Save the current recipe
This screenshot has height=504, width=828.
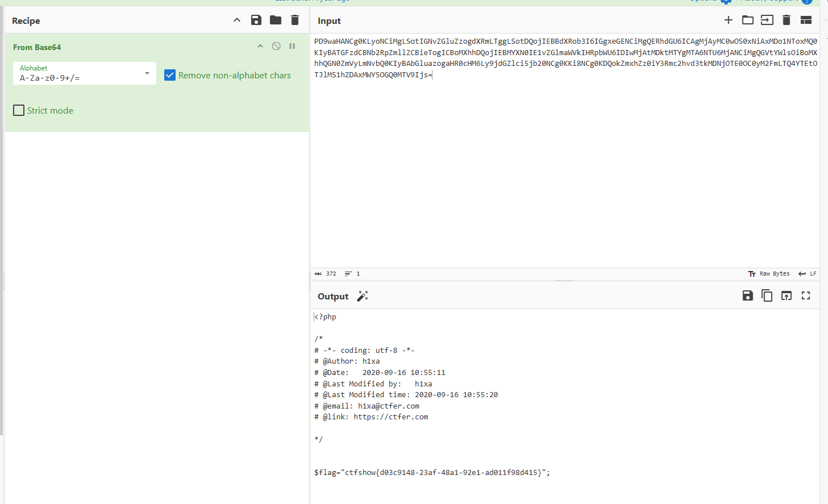(x=256, y=20)
